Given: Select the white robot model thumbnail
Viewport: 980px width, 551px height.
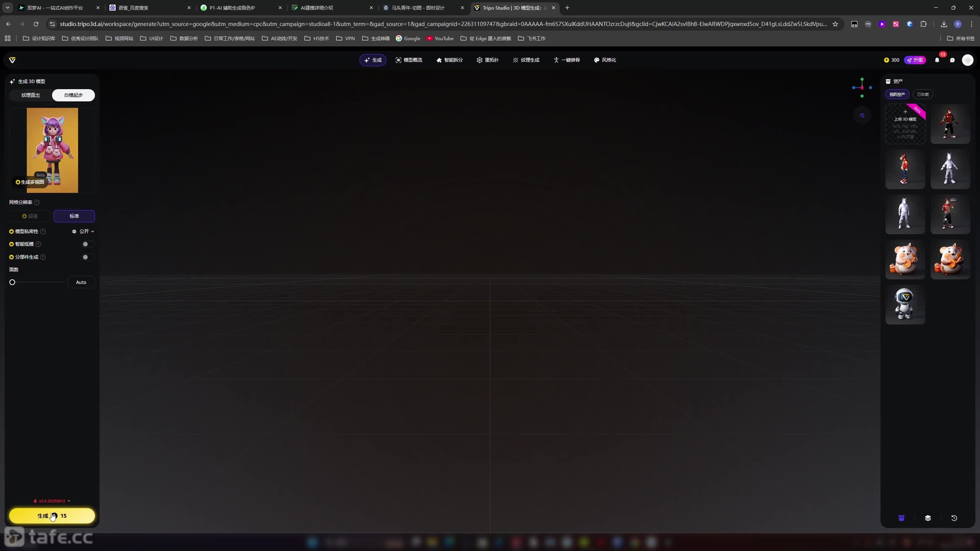Looking at the screenshot, I should 905,305.
